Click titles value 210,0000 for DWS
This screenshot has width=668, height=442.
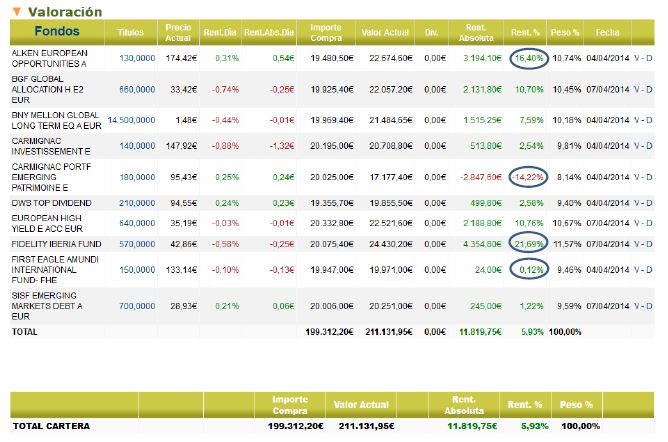tap(137, 203)
